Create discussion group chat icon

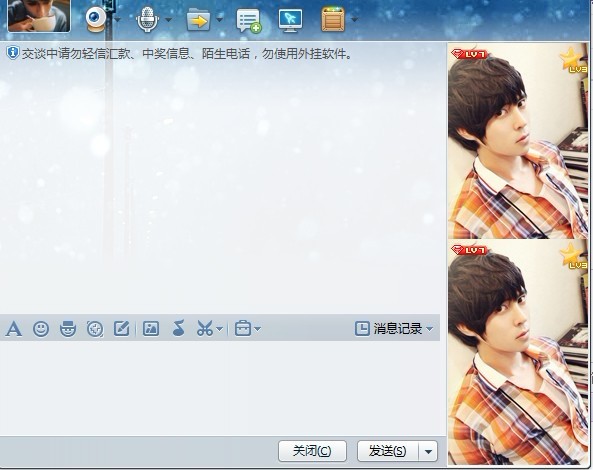point(249,20)
